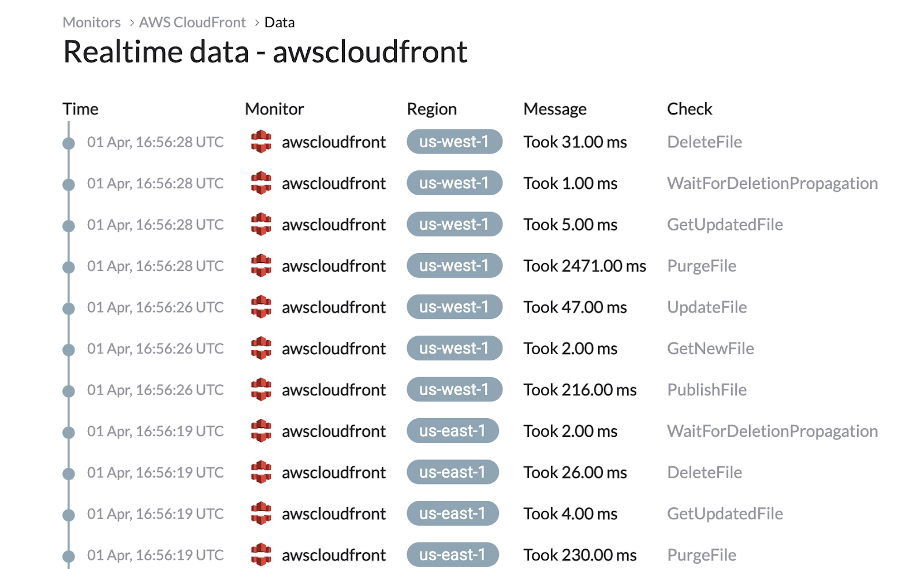This screenshot has width=924, height=569.
Task: Open the PublishFile check link
Action: (x=707, y=389)
